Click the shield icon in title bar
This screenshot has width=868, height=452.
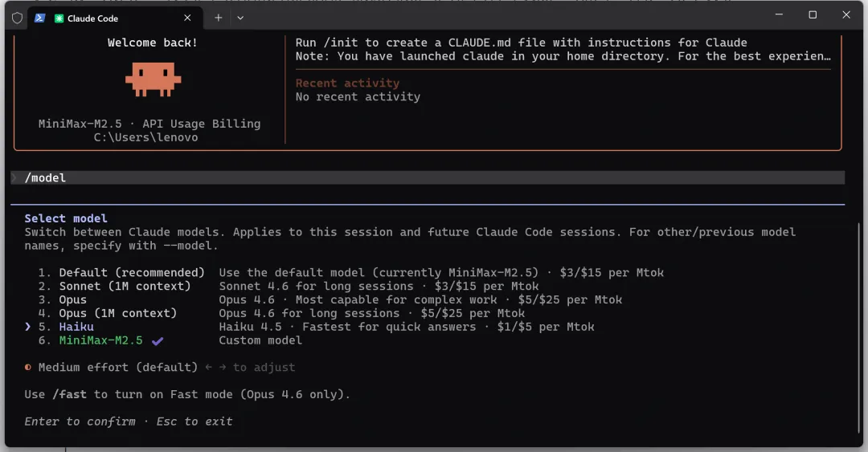(17, 18)
